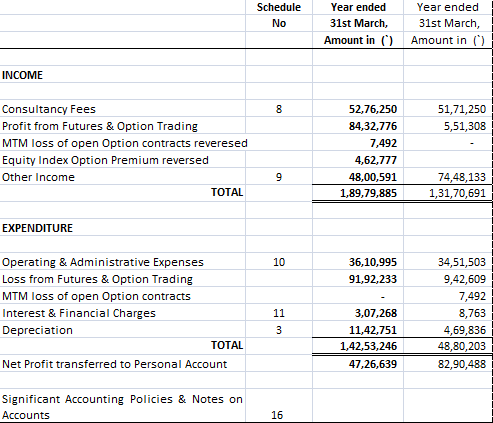Click the Other Income amount 48,00,591
The image size is (493, 423).
(x=358, y=177)
